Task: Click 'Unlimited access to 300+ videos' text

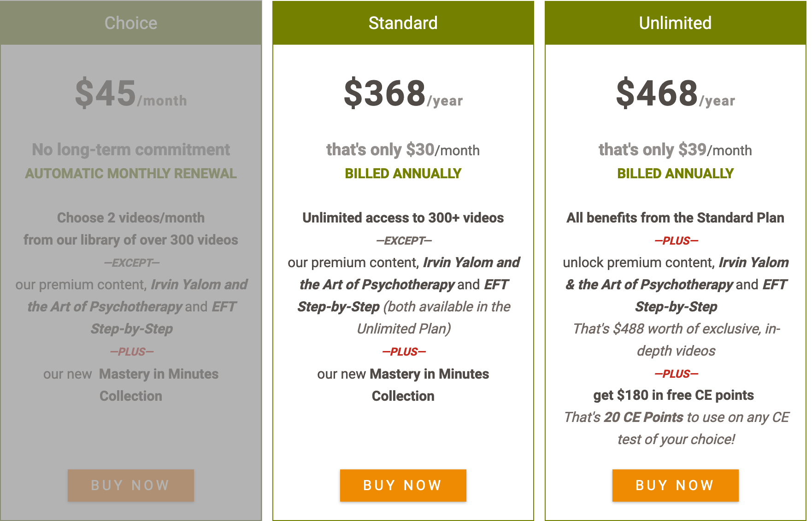Action: (x=403, y=218)
